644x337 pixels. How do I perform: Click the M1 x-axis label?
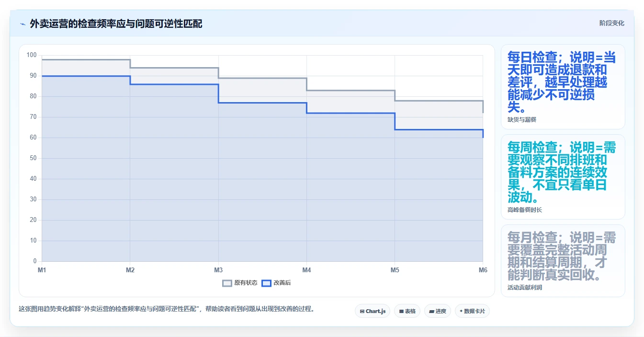click(x=42, y=270)
